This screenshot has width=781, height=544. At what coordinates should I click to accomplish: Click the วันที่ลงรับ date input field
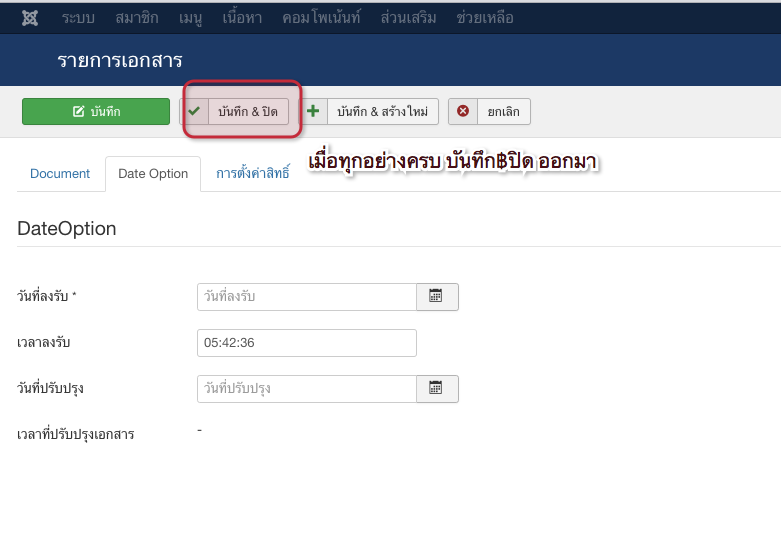[x=306, y=297]
